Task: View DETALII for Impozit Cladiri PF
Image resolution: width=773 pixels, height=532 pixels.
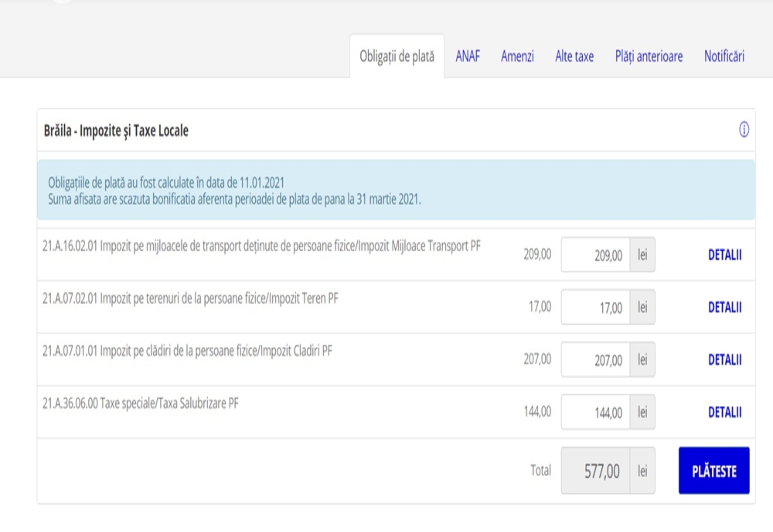Action: 724,360
